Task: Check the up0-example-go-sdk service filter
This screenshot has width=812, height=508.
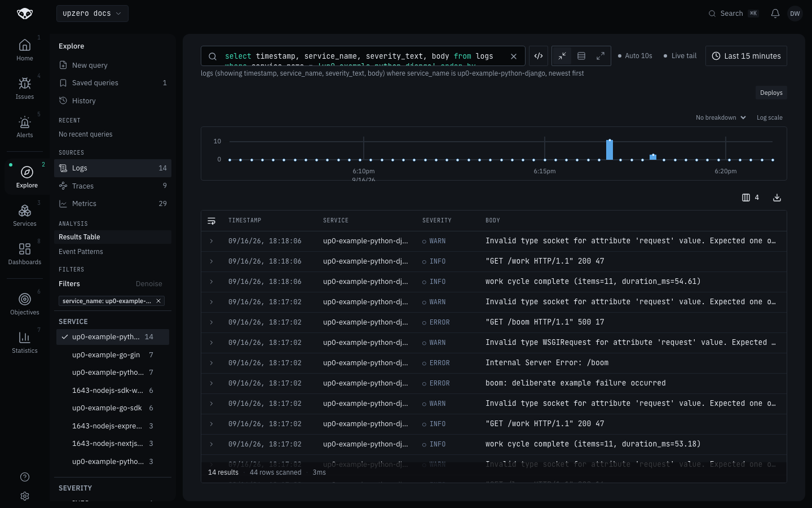Action: tap(113, 408)
